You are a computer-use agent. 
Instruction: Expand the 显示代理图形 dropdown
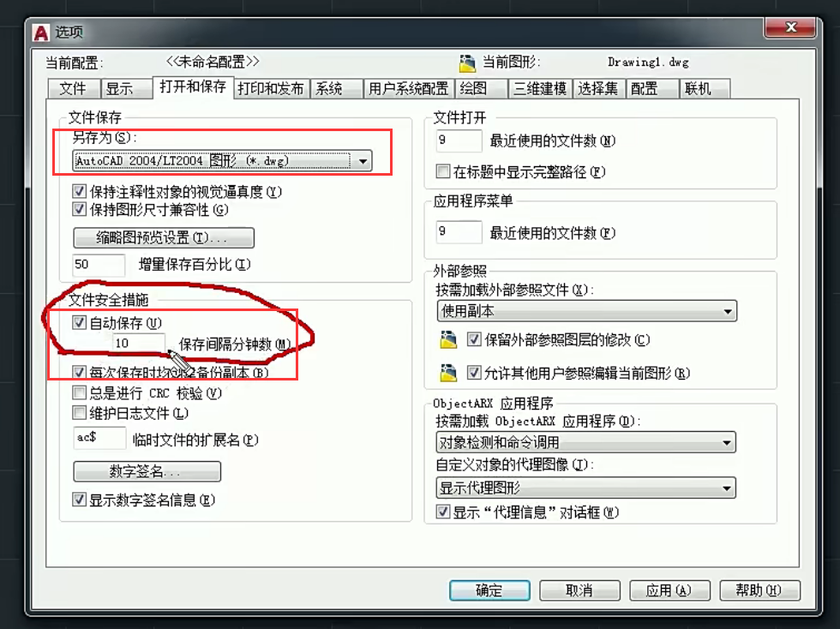586,488
